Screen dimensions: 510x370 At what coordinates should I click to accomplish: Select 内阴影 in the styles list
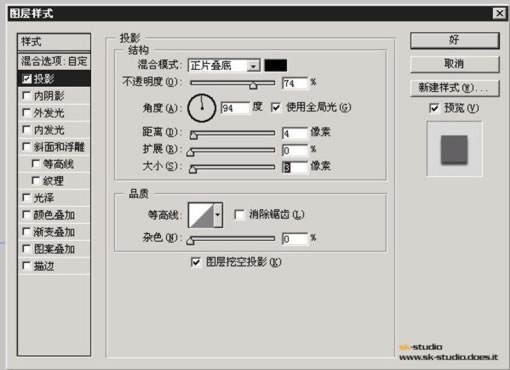point(54,96)
